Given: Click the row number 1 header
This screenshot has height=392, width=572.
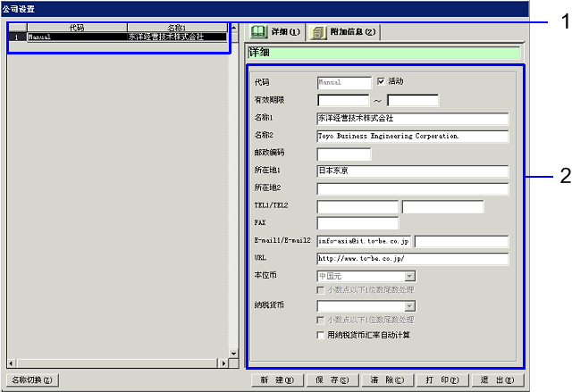Looking at the screenshot, I should click(x=17, y=38).
